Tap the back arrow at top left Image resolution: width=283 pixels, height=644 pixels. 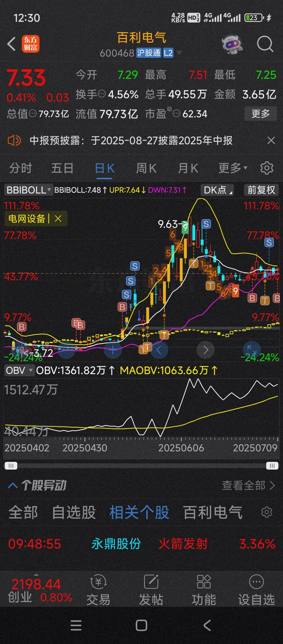click(x=12, y=44)
